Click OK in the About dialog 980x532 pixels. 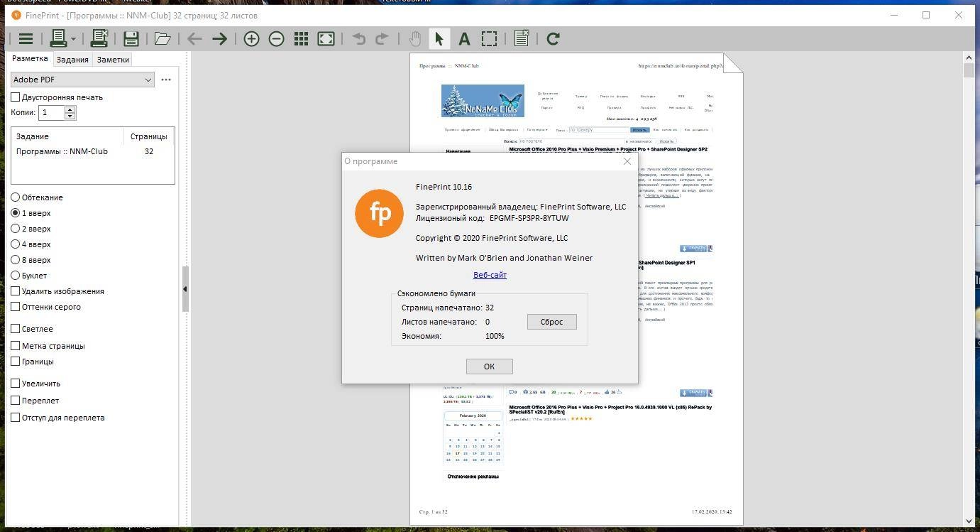[x=489, y=367]
